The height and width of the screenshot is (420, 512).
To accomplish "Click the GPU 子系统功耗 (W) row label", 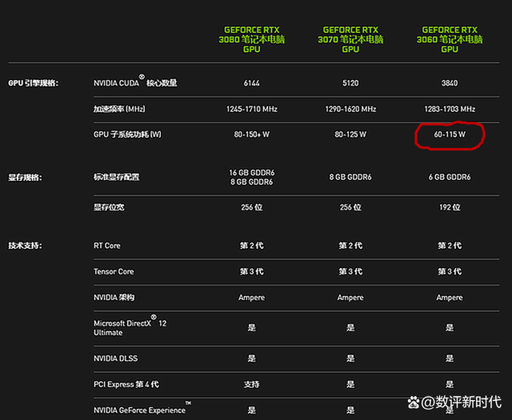I will [x=127, y=134].
